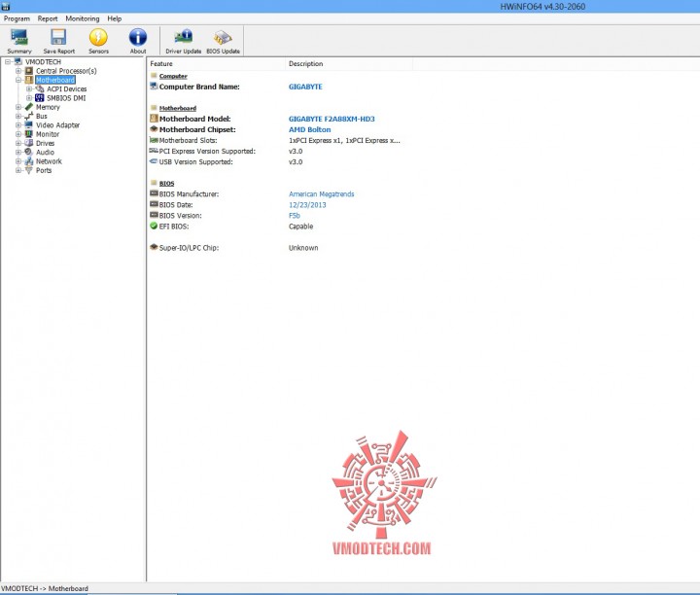This screenshot has height=595, width=700.
Task: Select the Monitor tree item label
Action: click(x=48, y=134)
